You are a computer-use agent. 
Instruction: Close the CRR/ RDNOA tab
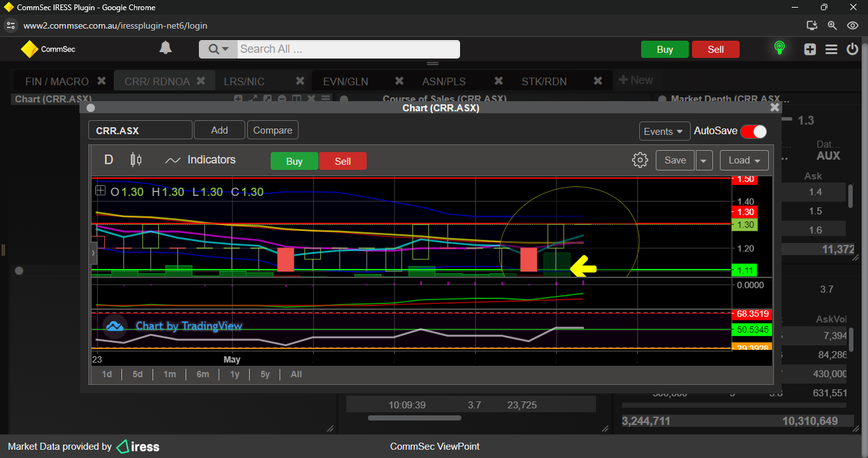click(x=201, y=81)
